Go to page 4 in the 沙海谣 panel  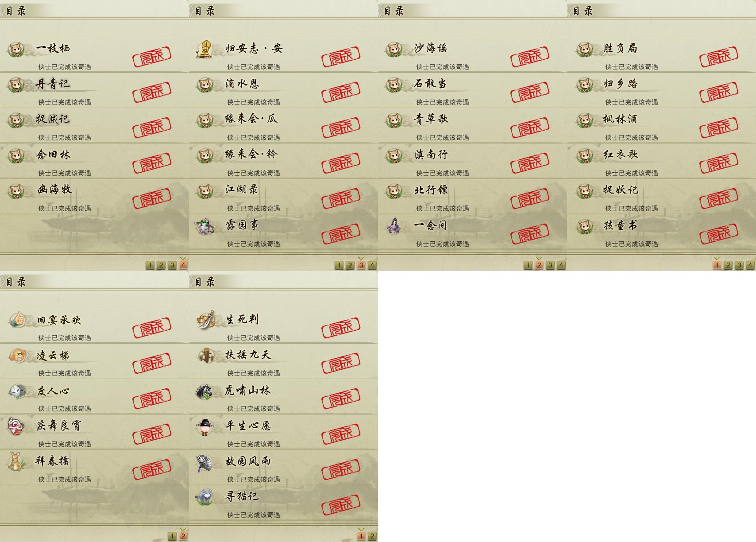(561, 265)
